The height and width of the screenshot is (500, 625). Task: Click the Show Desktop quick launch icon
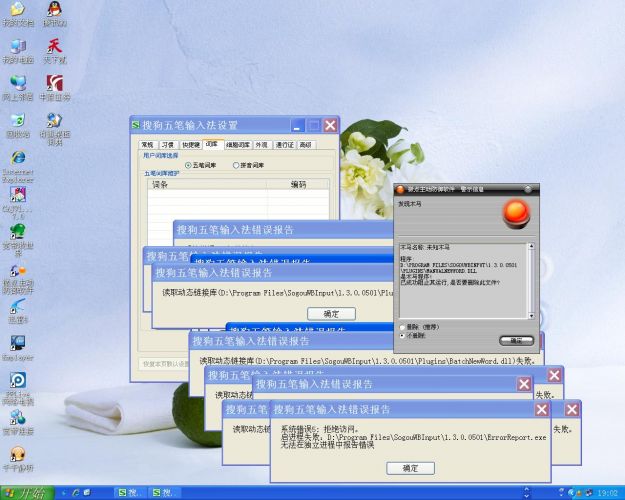87,493
